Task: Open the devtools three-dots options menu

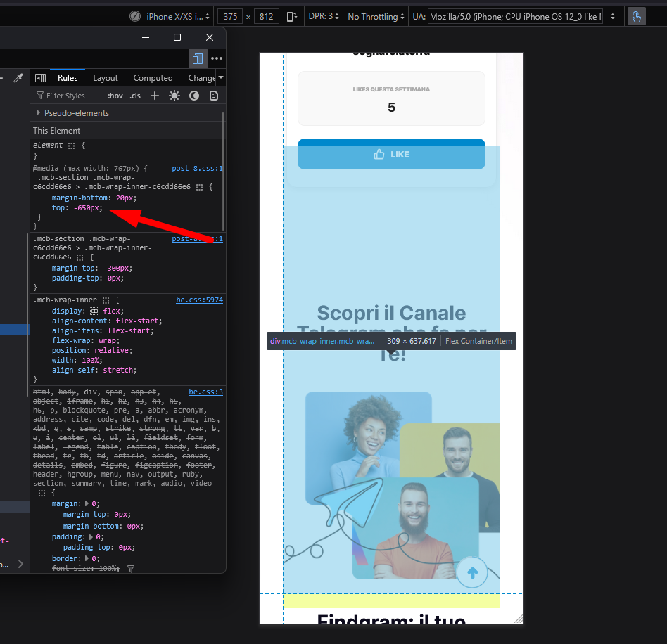Action: [x=217, y=58]
